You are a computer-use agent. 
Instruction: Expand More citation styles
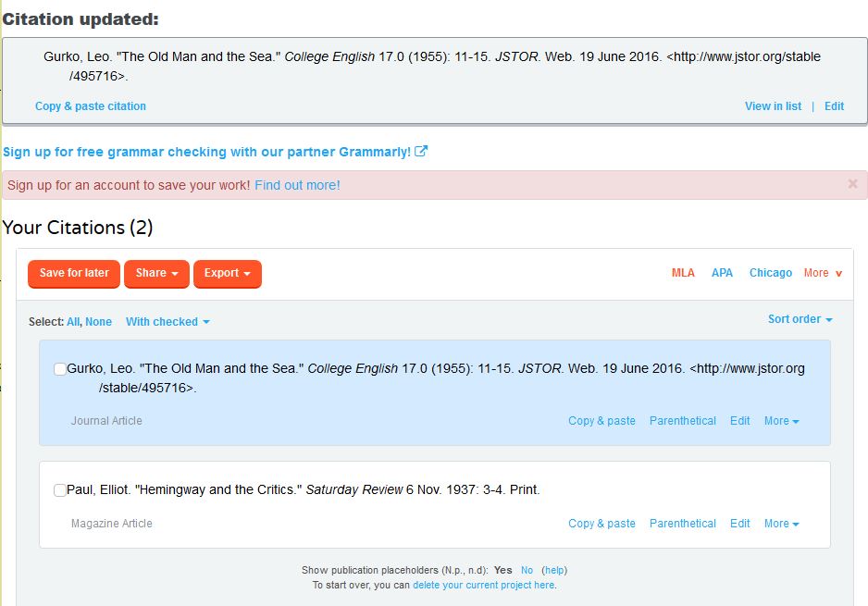pyautogui.click(x=823, y=273)
